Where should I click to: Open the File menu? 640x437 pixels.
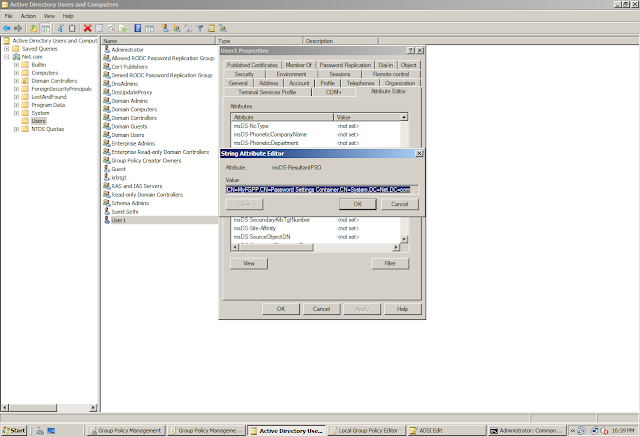(x=9, y=16)
